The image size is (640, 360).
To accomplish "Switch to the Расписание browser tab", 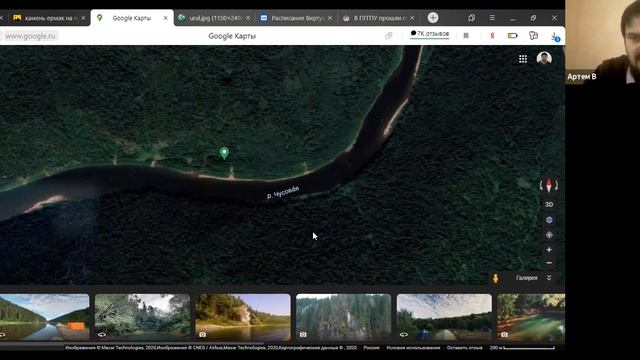I will click(296, 18).
